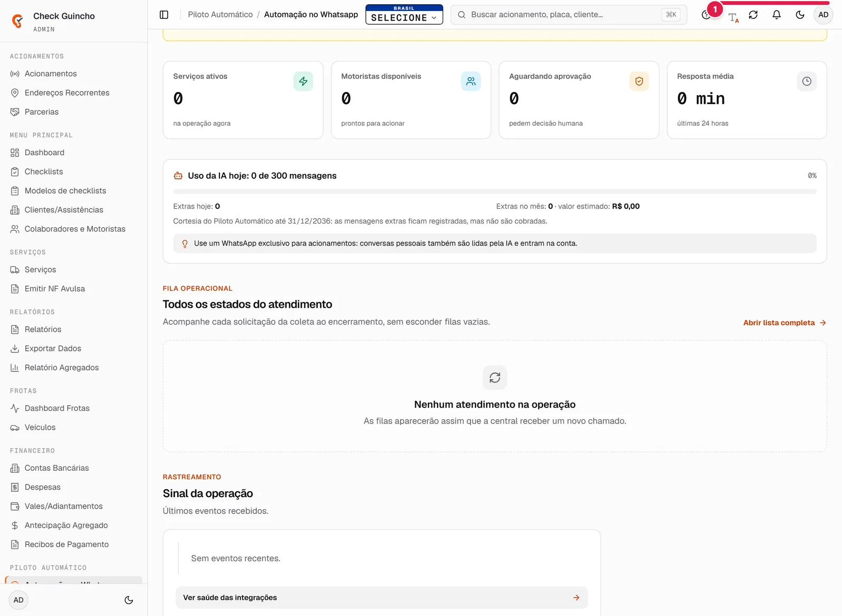
Task: Open the notifications bell
Action: [x=776, y=15]
